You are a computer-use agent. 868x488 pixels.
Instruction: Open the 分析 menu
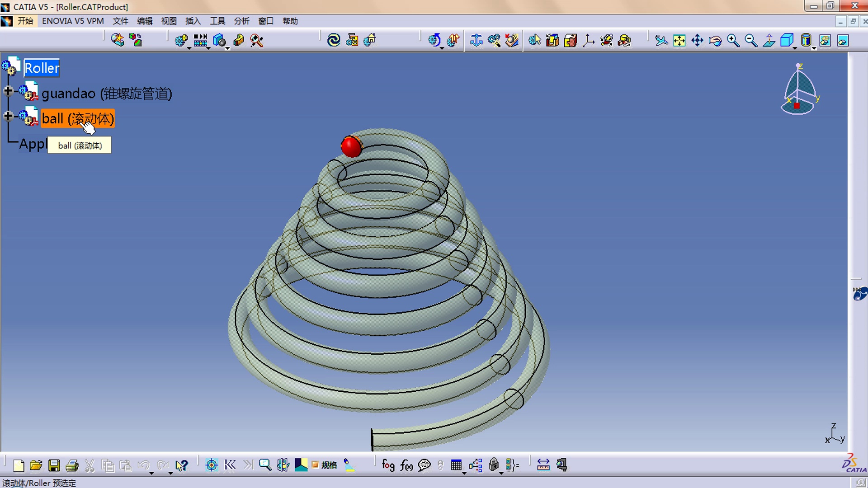click(241, 21)
